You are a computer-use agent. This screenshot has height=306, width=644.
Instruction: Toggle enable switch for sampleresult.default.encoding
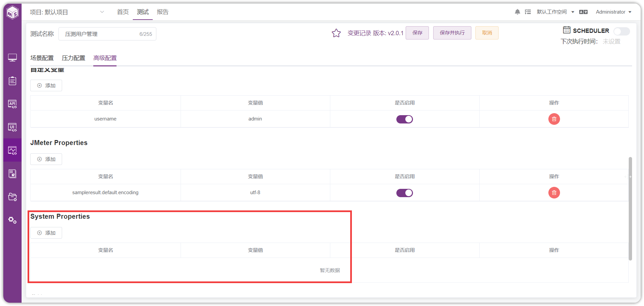[x=405, y=193]
